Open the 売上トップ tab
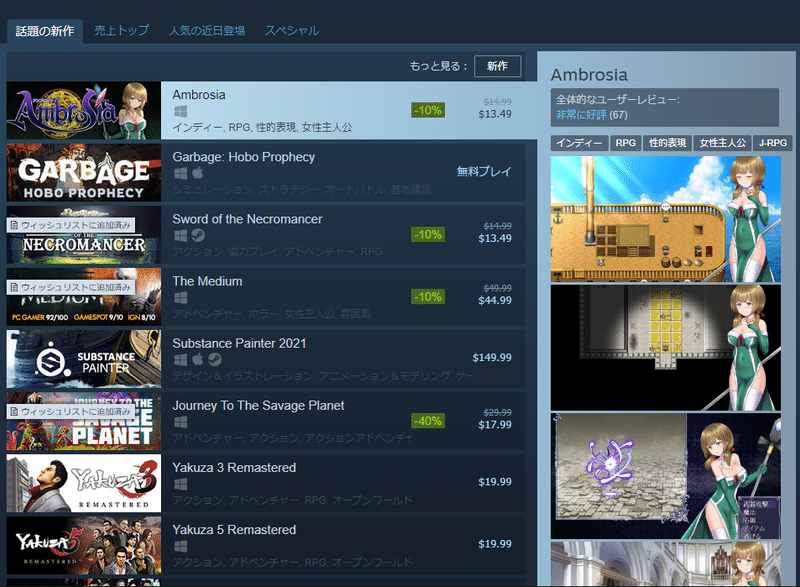This screenshot has width=800, height=587. point(121,31)
